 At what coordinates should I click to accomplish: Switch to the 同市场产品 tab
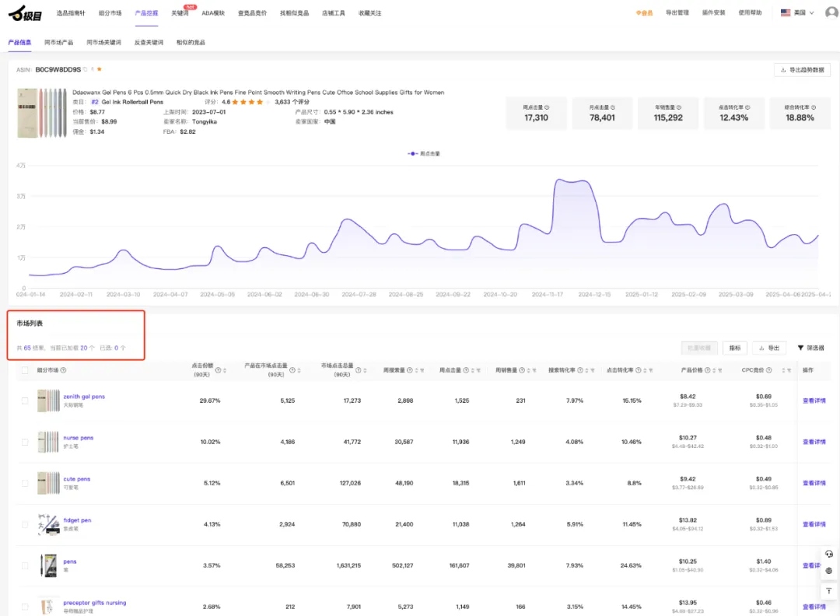(x=59, y=42)
